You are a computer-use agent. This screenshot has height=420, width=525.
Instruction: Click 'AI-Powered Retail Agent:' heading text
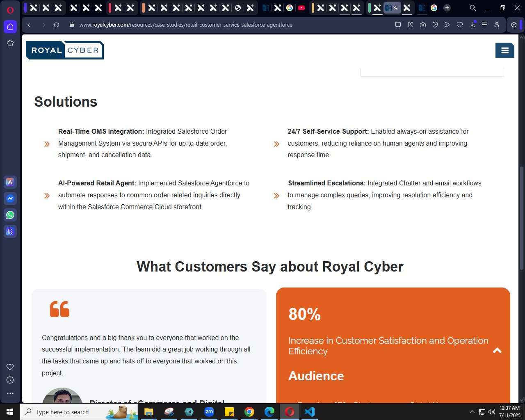[97, 183]
